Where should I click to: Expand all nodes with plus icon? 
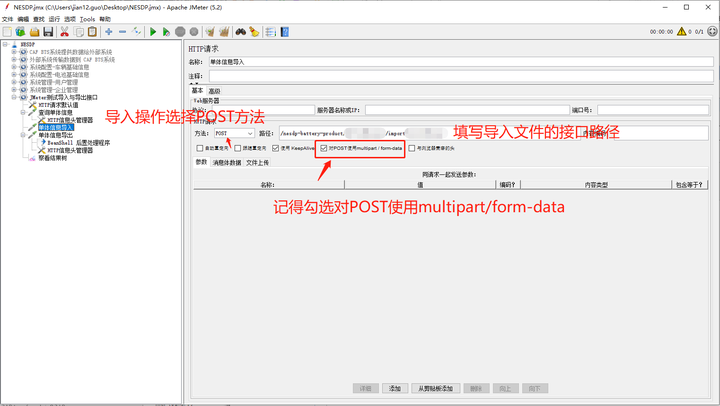pyautogui.click(x=109, y=32)
